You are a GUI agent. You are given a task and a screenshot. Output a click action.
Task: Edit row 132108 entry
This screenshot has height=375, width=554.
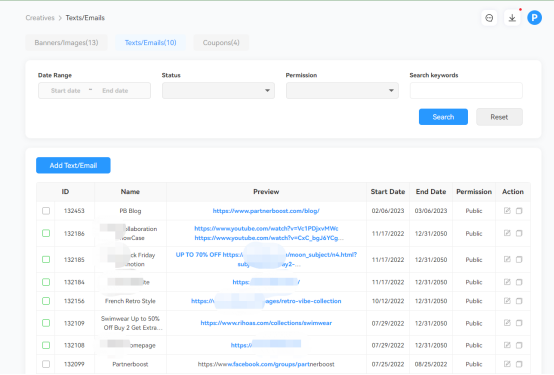click(507, 345)
